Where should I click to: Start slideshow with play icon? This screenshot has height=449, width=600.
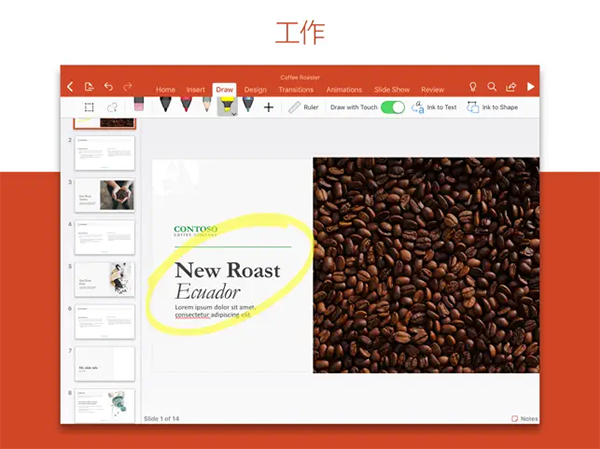[x=530, y=88]
